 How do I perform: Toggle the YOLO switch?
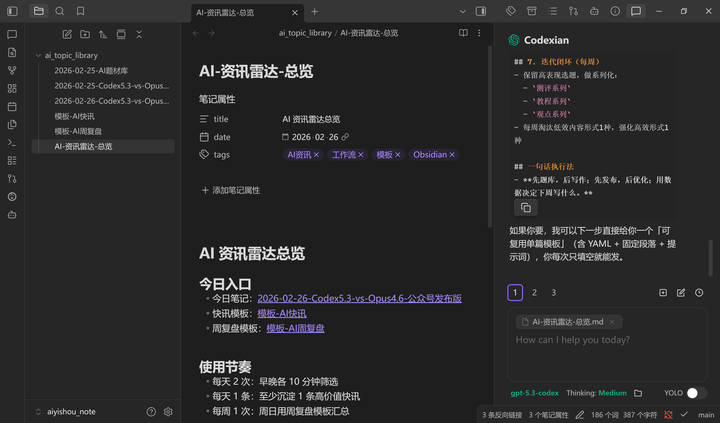pos(696,393)
